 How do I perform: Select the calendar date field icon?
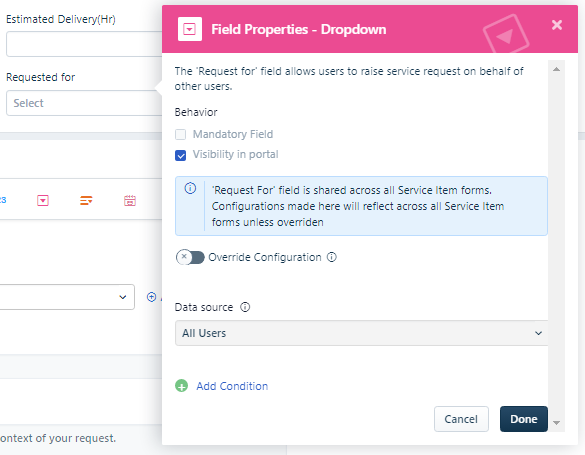click(130, 201)
